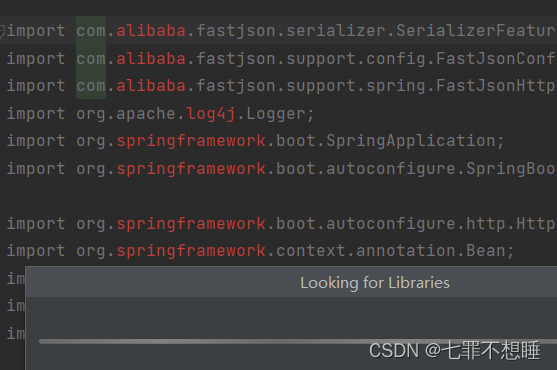The height and width of the screenshot is (370, 557).
Task: Select the Bean annotation class name
Action: pos(486,251)
